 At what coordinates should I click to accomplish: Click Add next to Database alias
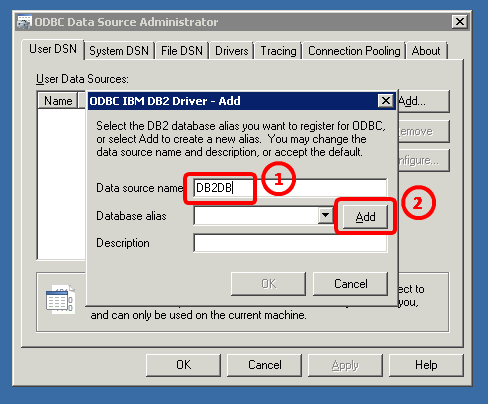pos(365,217)
